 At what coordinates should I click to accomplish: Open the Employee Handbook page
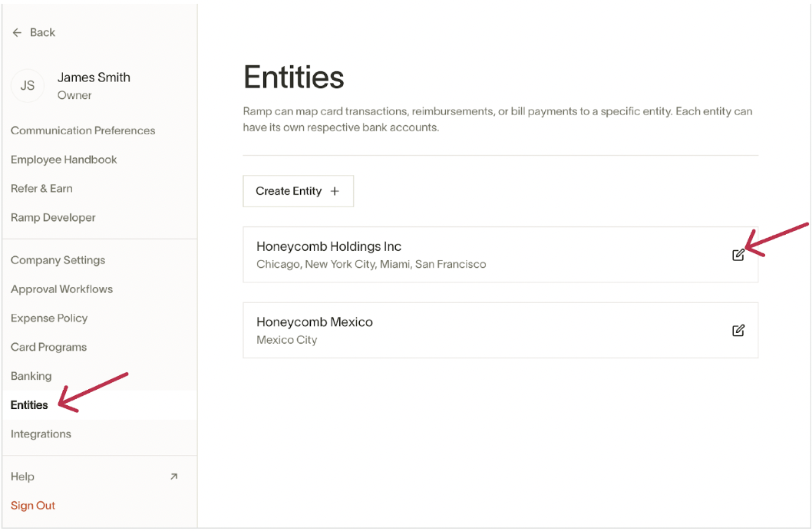coord(64,160)
